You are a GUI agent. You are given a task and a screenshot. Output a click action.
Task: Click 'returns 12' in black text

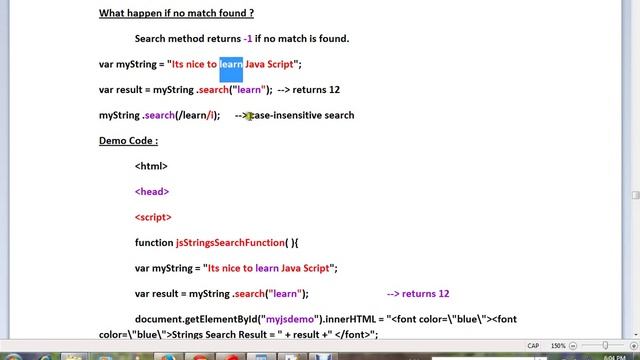click(316, 90)
